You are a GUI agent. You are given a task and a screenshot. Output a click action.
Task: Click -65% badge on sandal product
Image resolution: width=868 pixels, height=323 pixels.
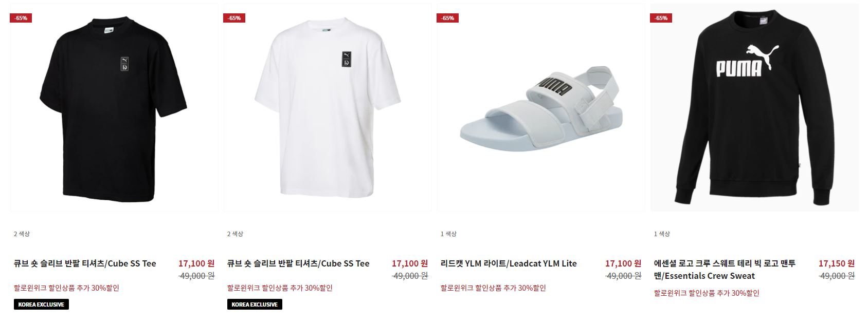(448, 18)
